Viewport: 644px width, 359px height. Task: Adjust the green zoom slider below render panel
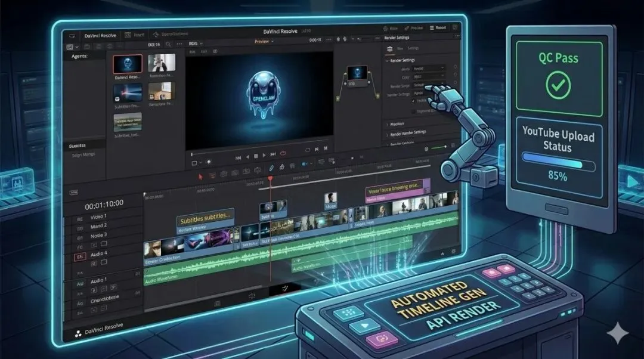(x=439, y=147)
